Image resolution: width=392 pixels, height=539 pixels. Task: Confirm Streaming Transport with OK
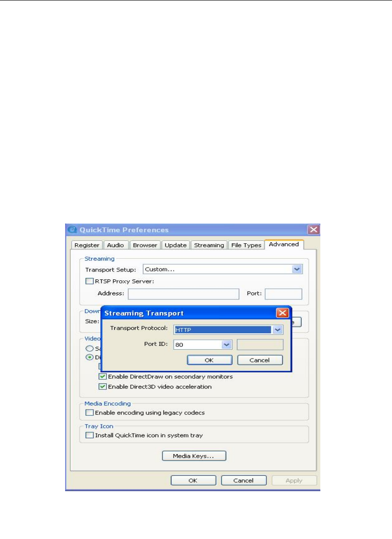(209, 360)
